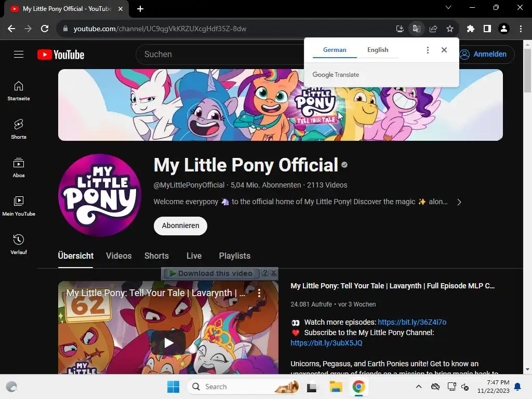Open Translate popup more options
Image resolution: width=532 pixels, height=399 pixels.
pyautogui.click(x=428, y=50)
